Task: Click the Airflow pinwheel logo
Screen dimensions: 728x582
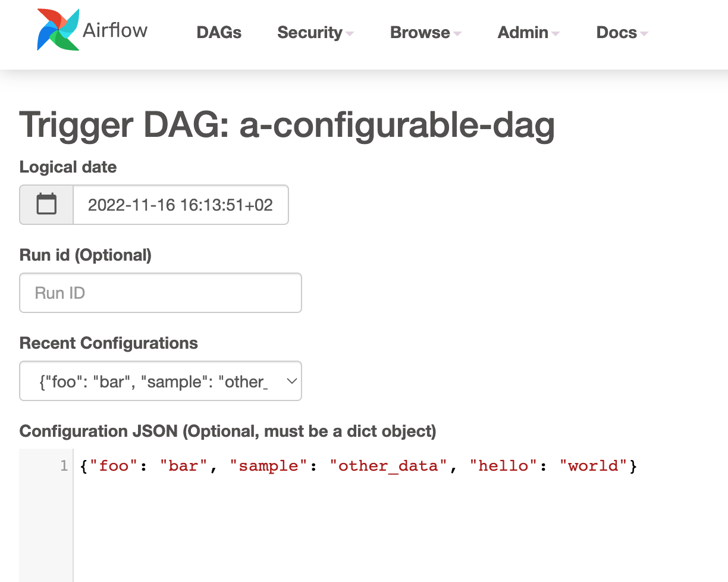Action: pos(57,29)
